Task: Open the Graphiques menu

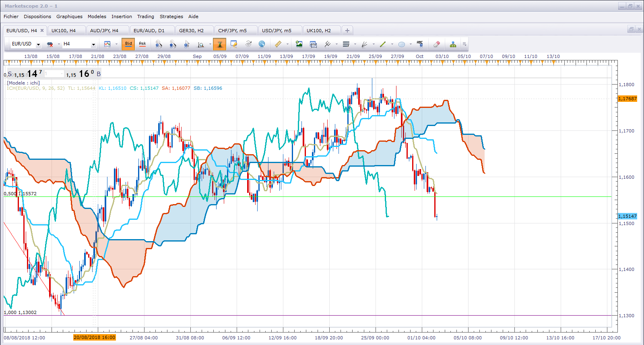Action: coord(69,17)
